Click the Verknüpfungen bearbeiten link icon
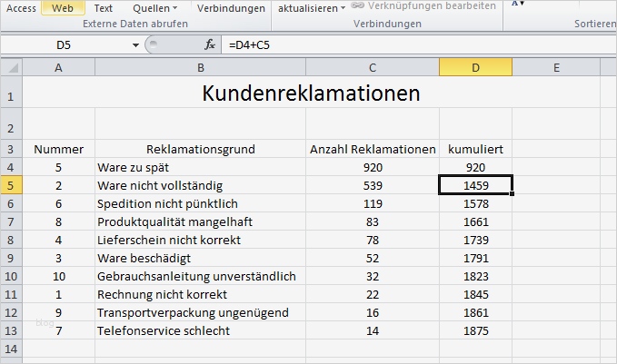 pos(357,5)
